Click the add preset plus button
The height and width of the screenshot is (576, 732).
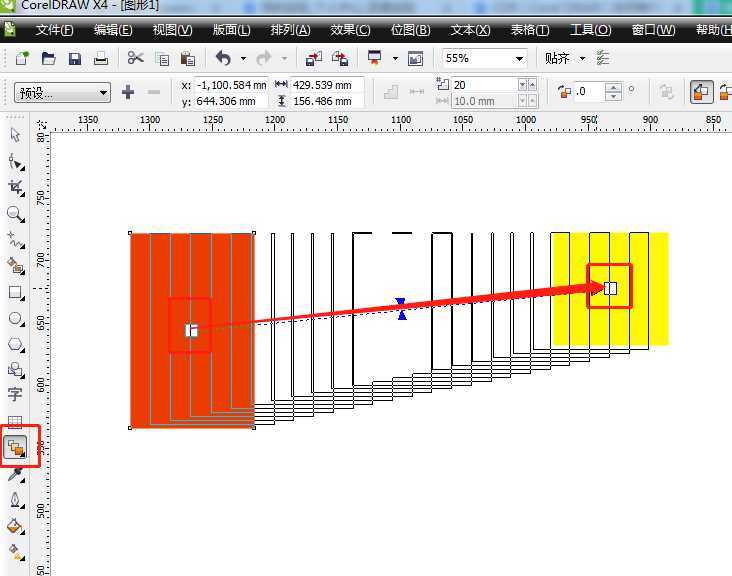[128, 93]
